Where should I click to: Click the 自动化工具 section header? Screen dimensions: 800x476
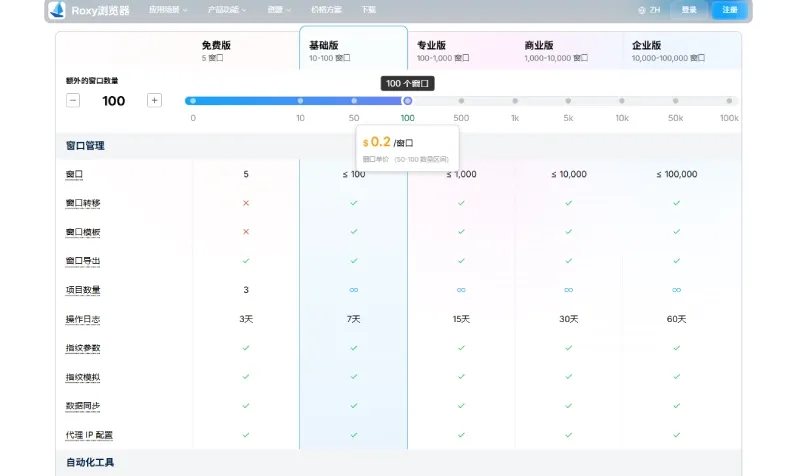tap(90, 462)
